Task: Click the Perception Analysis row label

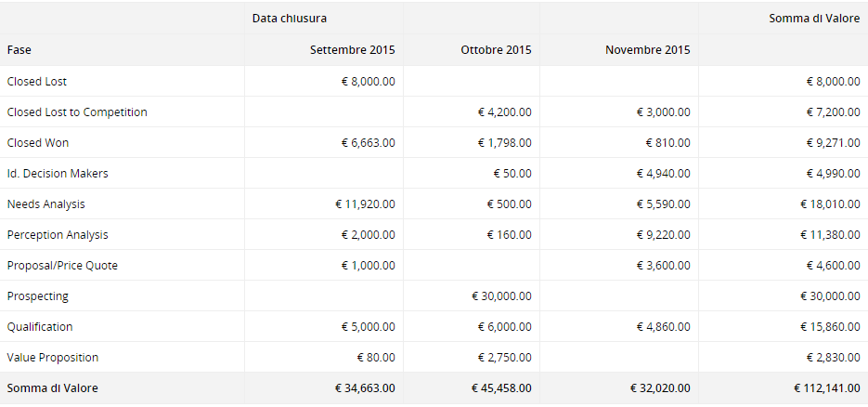Action: [x=58, y=235]
